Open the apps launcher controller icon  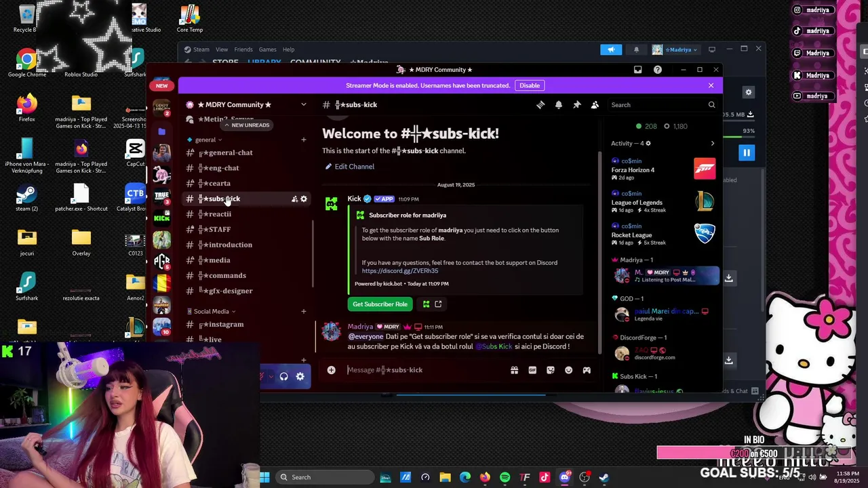click(x=587, y=370)
